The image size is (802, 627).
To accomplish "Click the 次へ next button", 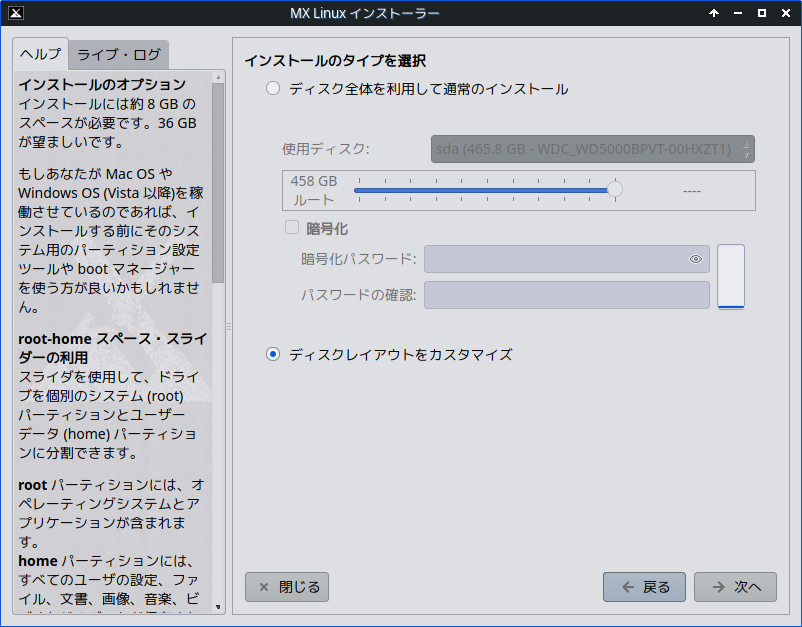I will click(x=736, y=587).
